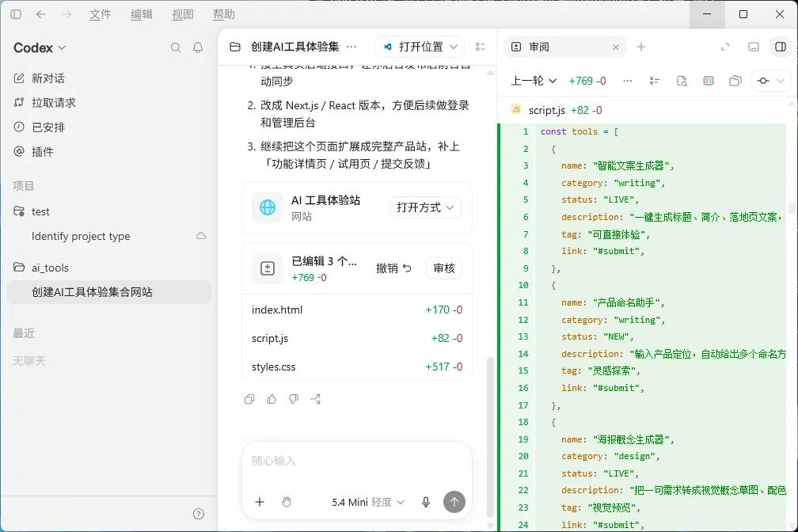Add a new tab with the plus icon
This screenshot has height=532, width=798.
point(641,47)
